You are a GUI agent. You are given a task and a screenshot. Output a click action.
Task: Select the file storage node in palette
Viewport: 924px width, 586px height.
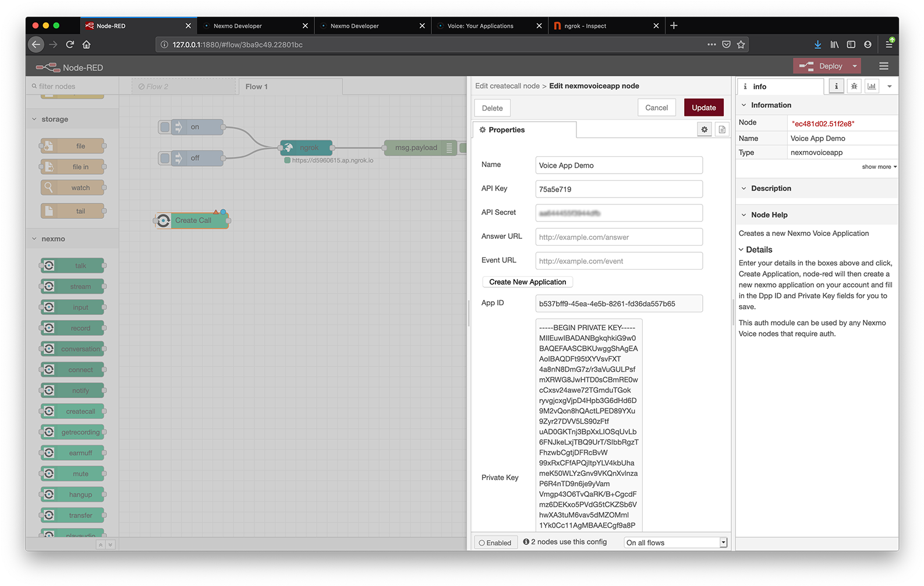click(73, 146)
